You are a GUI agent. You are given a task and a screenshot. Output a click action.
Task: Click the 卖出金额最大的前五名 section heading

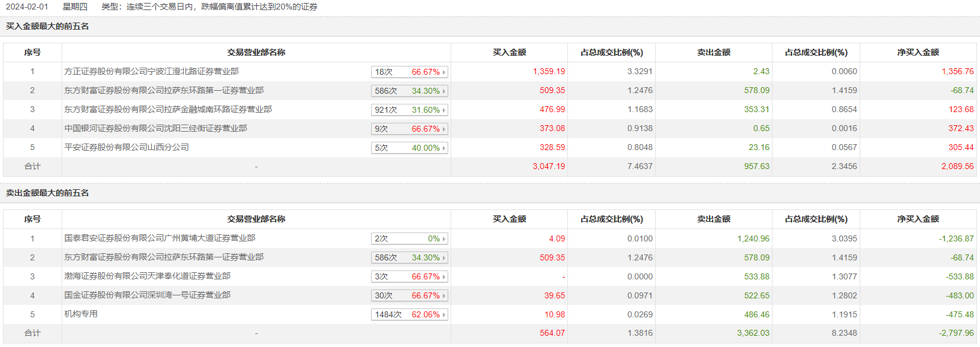(x=47, y=193)
